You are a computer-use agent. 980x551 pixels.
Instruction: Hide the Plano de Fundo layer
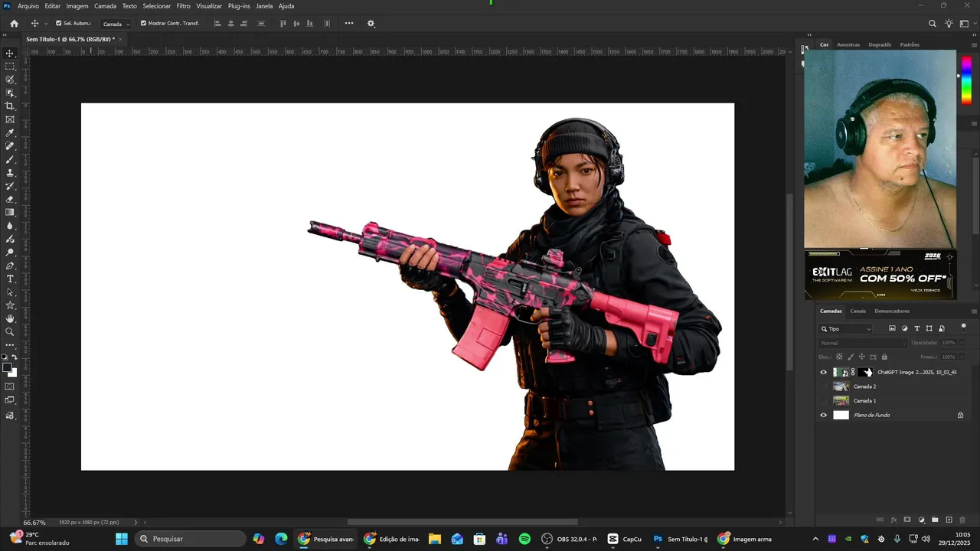pos(824,415)
